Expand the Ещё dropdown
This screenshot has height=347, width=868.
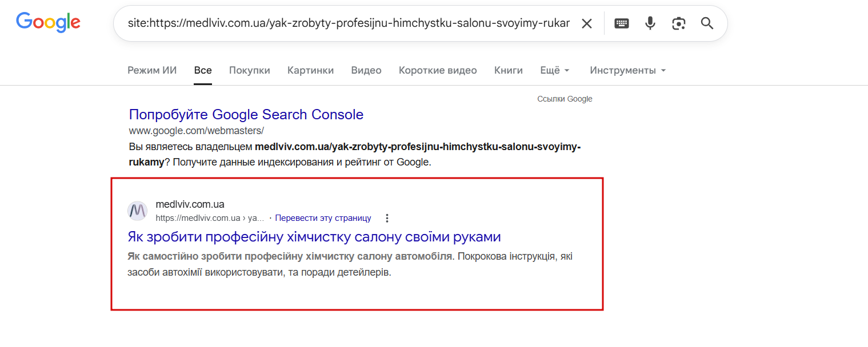(x=554, y=70)
